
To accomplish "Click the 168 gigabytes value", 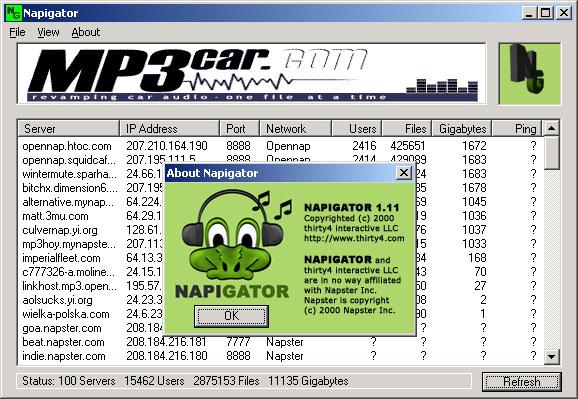I will (x=477, y=258).
